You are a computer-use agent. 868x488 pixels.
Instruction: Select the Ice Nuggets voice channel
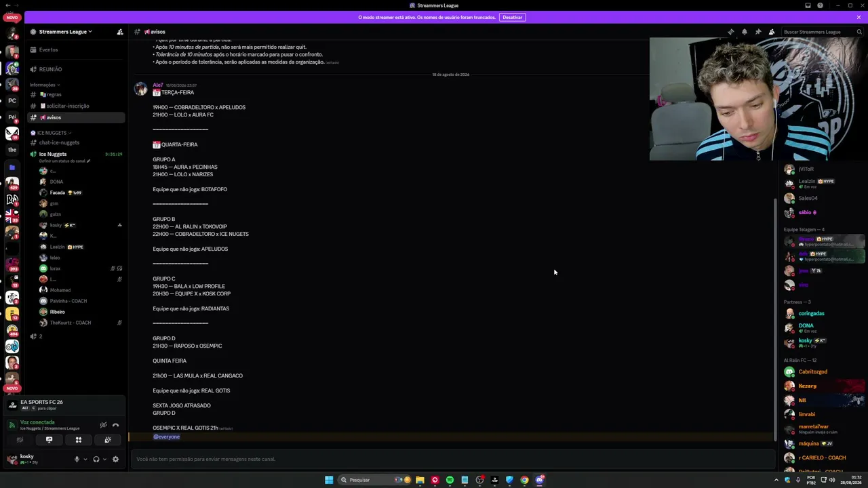(76, 154)
